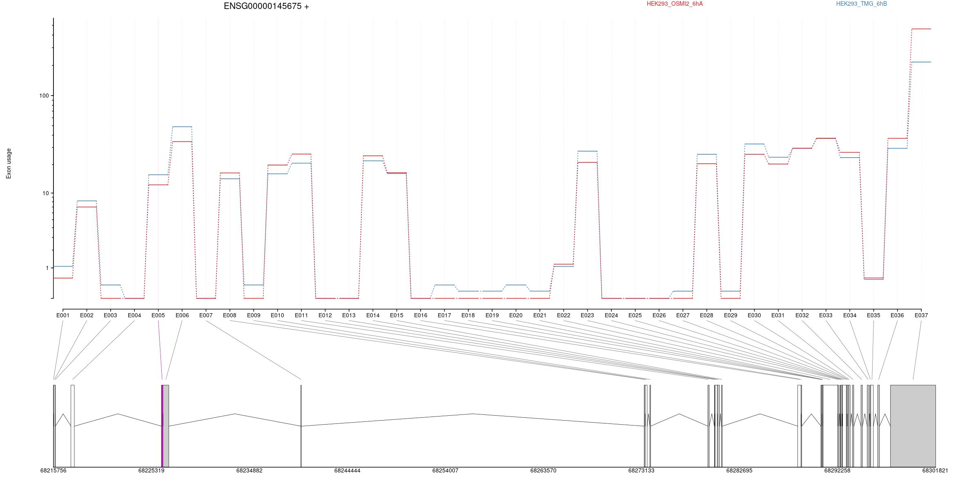This screenshot has height=490, width=980.
Task: Click the magenta highlighted exon in gene model
Action: [x=162, y=426]
